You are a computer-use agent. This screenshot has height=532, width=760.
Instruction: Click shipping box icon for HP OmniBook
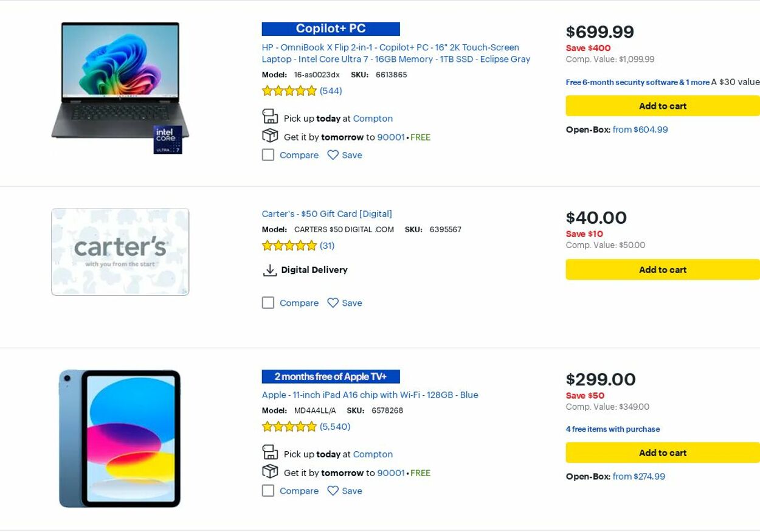tap(270, 136)
